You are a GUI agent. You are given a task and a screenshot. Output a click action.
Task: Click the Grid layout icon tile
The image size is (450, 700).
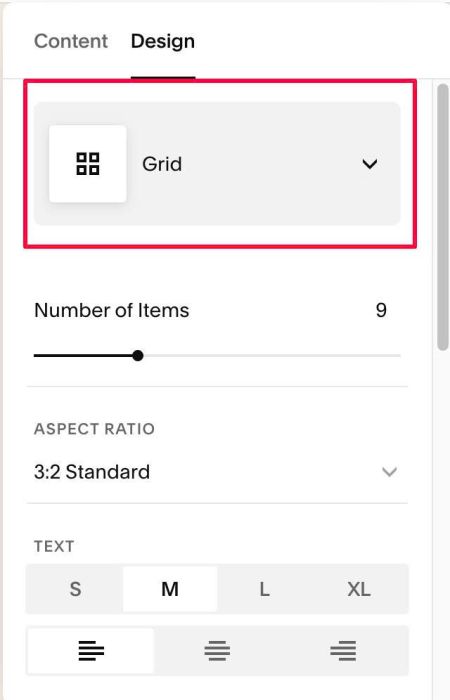(88, 164)
